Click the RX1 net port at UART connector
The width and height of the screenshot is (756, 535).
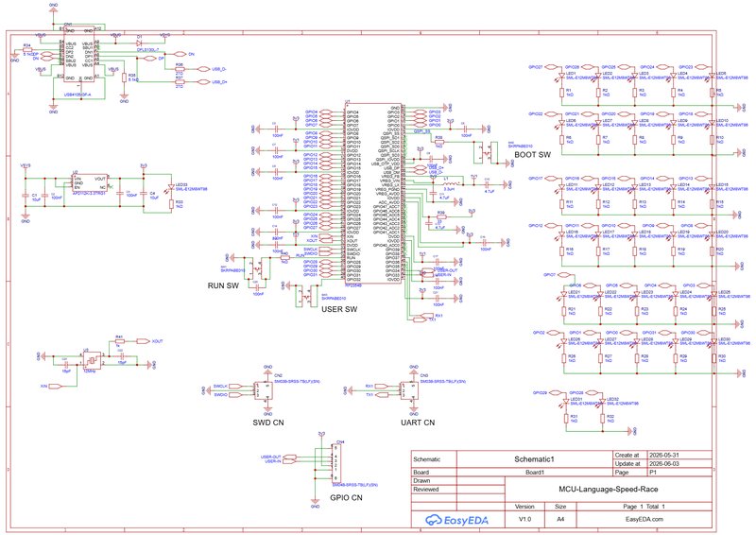[380, 387]
